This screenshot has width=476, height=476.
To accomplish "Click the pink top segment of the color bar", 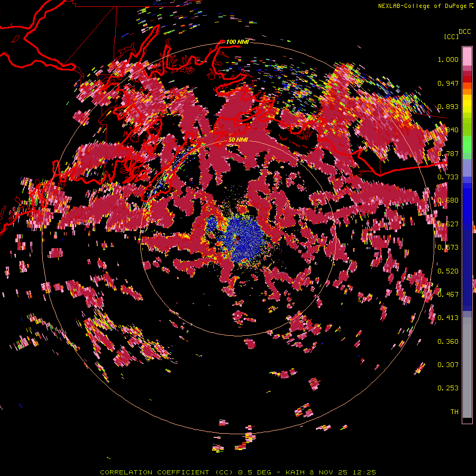I will pyautogui.click(x=467, y=57).
